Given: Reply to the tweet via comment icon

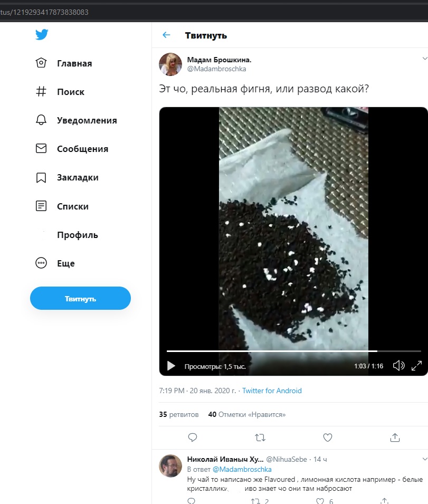Looking at the screenshot, I should pos(193,437).
